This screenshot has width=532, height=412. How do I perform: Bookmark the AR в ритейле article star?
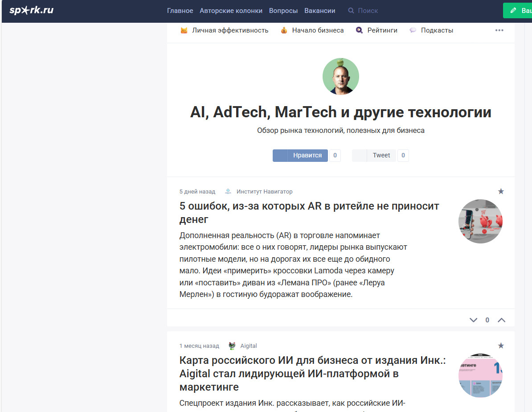click(501, 191)
